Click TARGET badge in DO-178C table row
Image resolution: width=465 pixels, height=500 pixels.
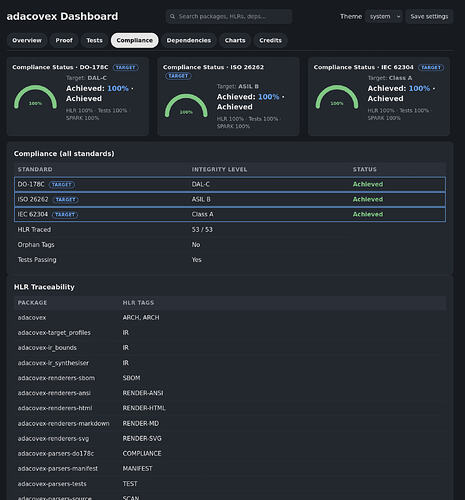pos(62,184)
